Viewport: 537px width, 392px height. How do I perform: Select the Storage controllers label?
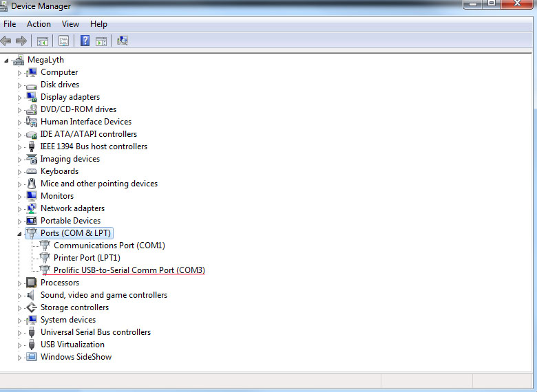pos(74,307)
